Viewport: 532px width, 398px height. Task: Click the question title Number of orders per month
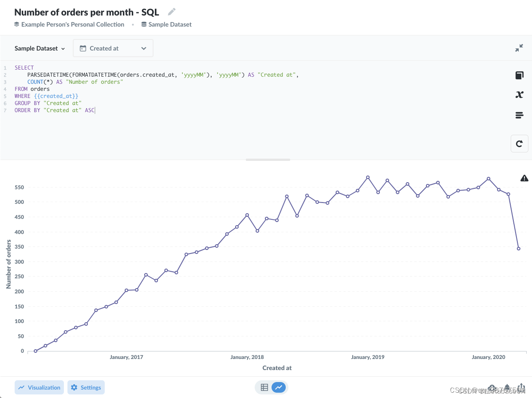[x=87, y=12]
